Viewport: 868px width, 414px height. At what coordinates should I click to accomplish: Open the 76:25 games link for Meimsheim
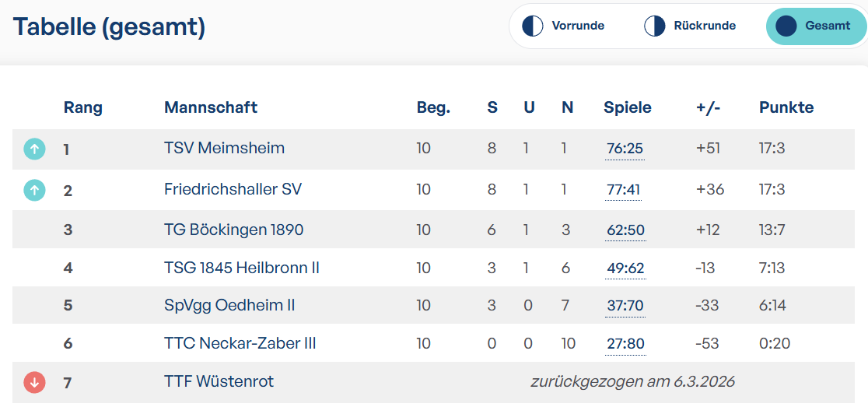625,149
